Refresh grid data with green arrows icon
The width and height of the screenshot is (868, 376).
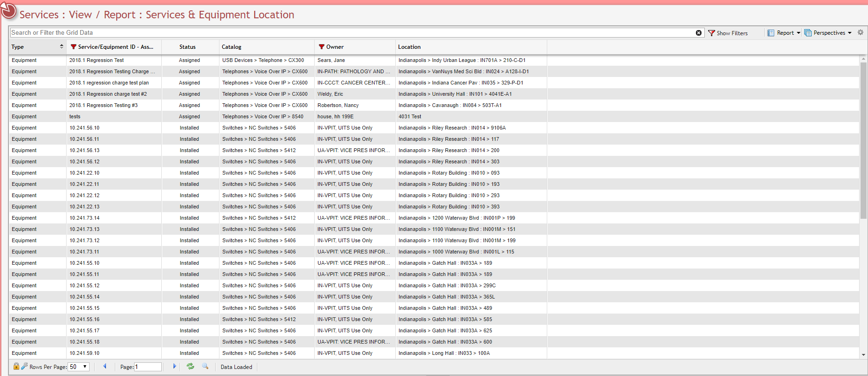[190, 367]
